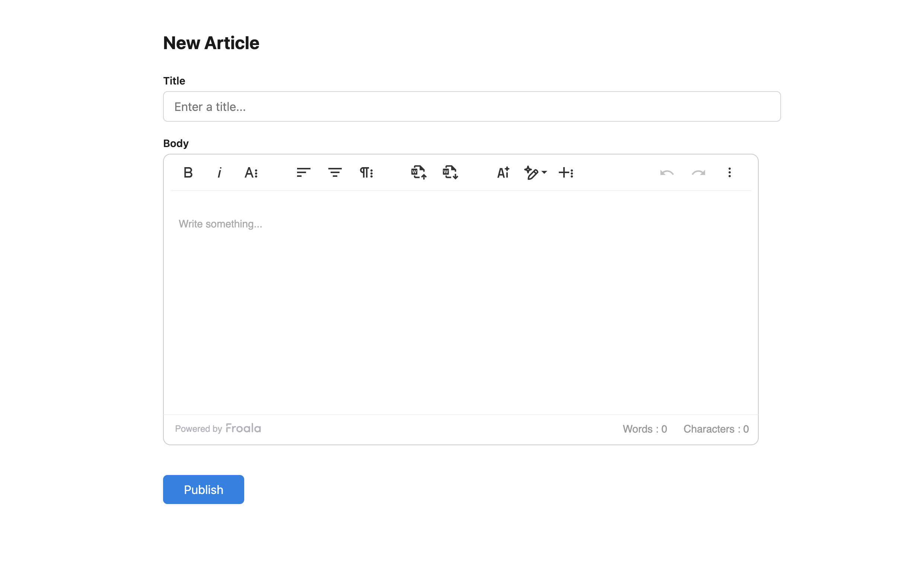Apply Align Left to the paragraph
The image size is (924, 577).
[x=303, y=172]
